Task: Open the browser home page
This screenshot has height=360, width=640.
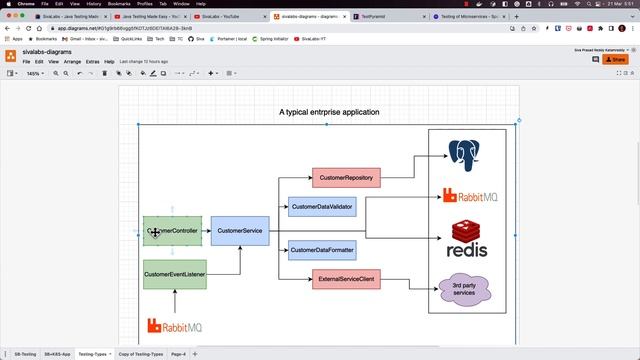Action: (x=39, y=28)
